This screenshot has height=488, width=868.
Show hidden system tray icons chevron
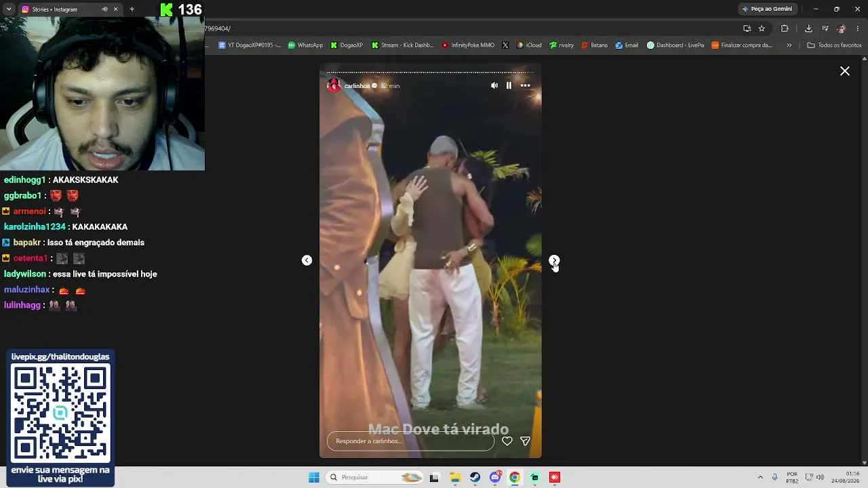(x=760, y=477)
